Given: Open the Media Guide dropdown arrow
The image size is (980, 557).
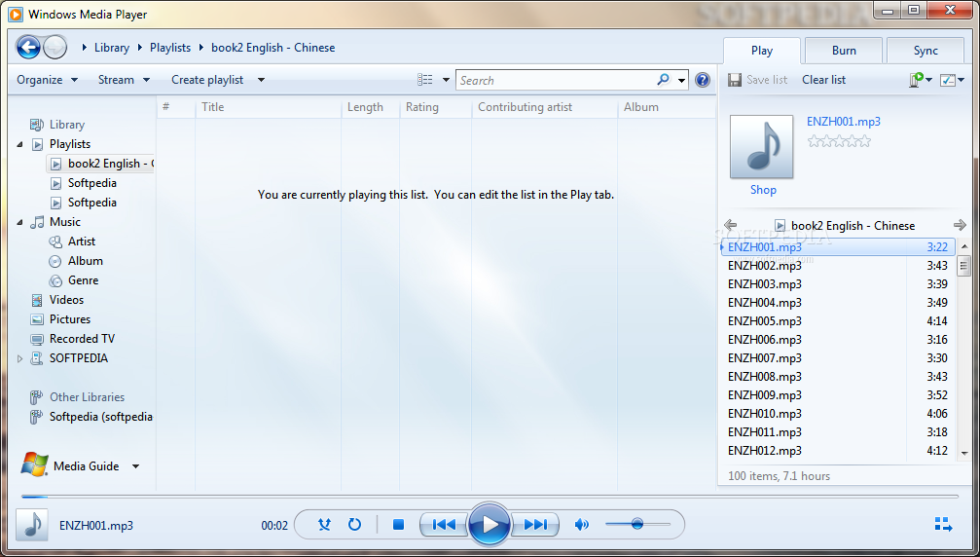Looking at the screenshot, I should 135,465.
